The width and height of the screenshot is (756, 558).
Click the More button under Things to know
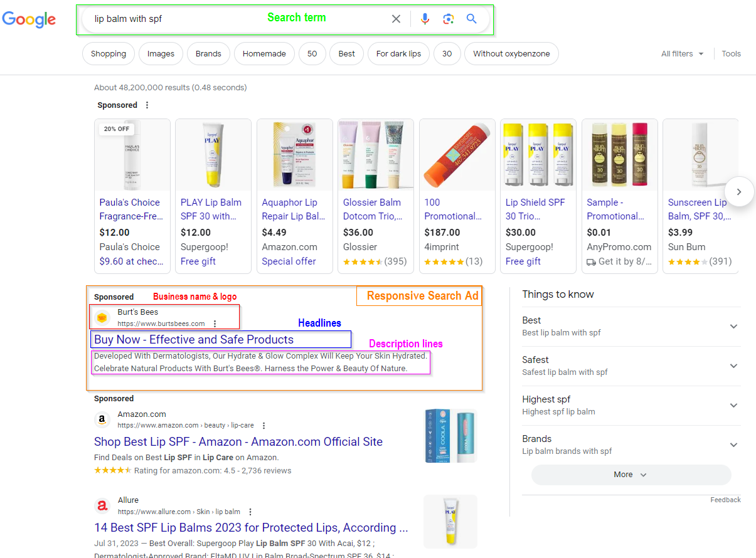click(x=631, y=475)
